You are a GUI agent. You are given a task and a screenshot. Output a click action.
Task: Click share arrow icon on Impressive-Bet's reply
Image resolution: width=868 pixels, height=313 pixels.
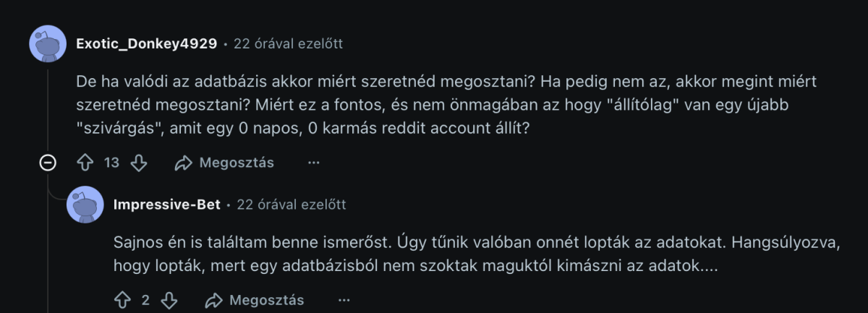(x=214, y=300)
